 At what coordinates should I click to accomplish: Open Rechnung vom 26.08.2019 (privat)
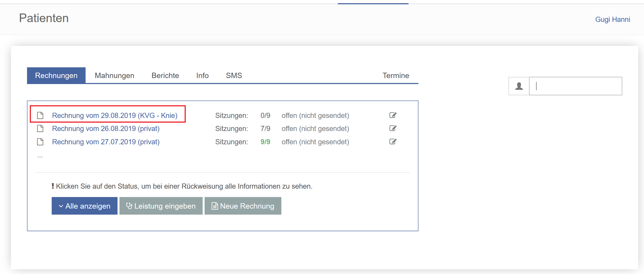click(x=106, y=128)
